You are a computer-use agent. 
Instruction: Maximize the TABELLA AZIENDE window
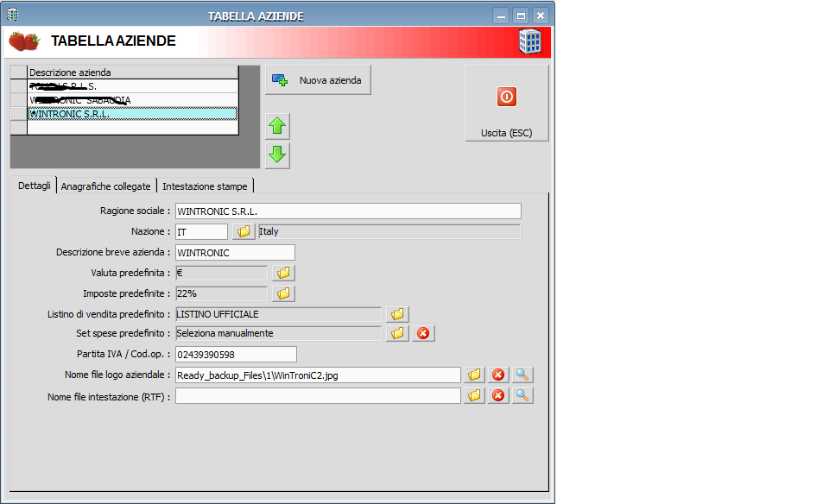521,16
